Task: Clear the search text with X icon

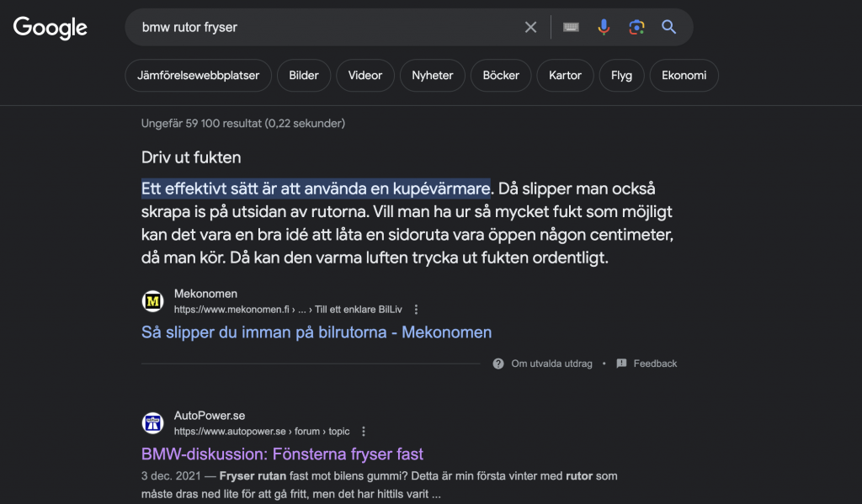Action: coord(530,28)
